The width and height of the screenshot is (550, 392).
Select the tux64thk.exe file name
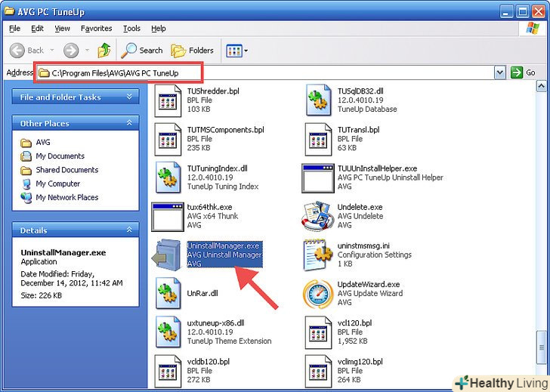point(209,207)
